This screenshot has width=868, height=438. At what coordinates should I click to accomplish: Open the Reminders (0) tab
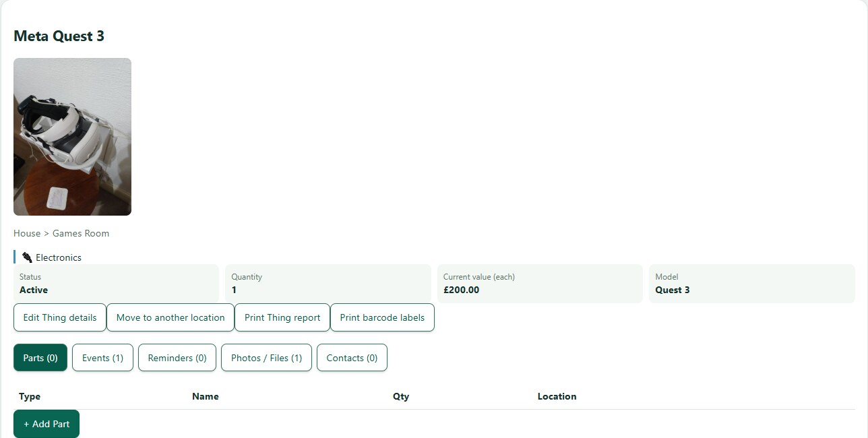177,358
